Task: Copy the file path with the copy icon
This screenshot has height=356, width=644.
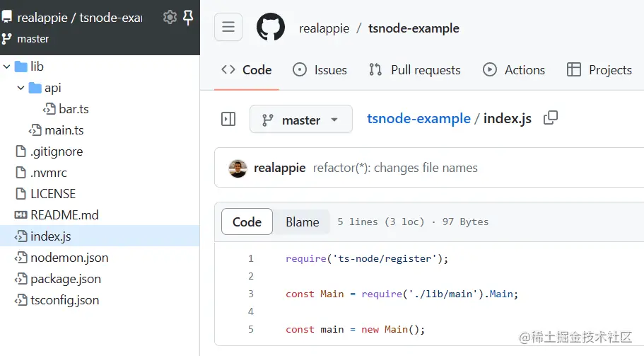Action: tap(551, 118)
